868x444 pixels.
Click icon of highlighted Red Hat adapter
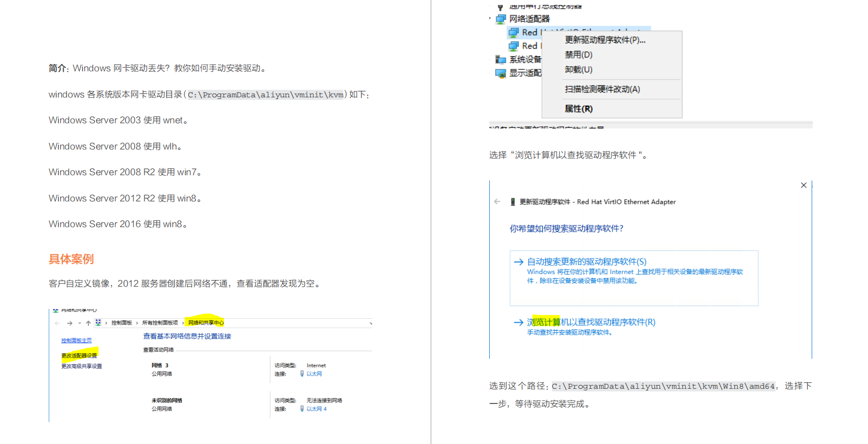pyautogui.click(x=513, y=32)
